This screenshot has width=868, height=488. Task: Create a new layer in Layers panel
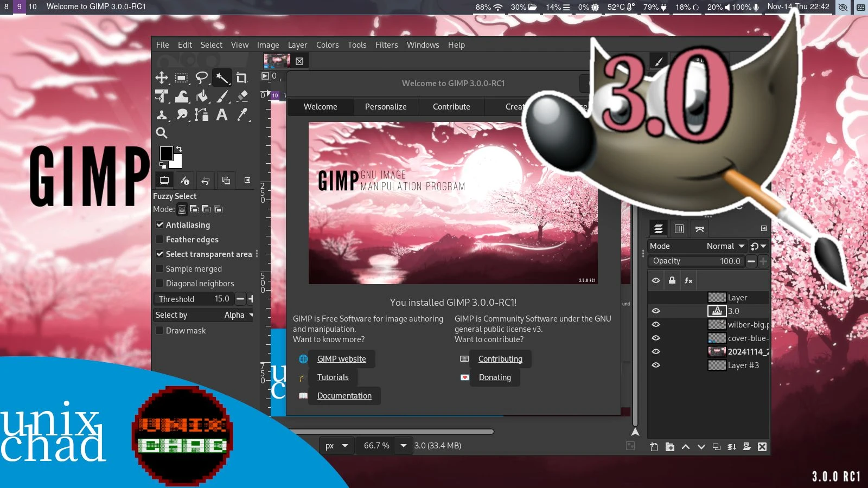654,447
